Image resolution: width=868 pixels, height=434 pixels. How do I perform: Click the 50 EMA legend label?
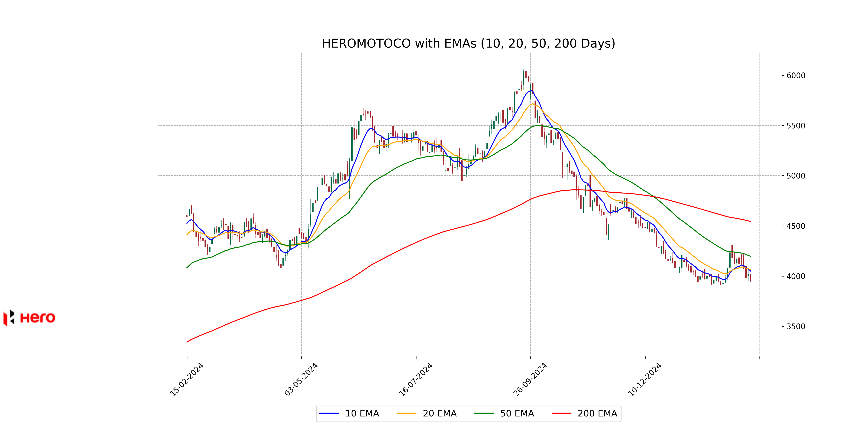[x=517, y=413]
